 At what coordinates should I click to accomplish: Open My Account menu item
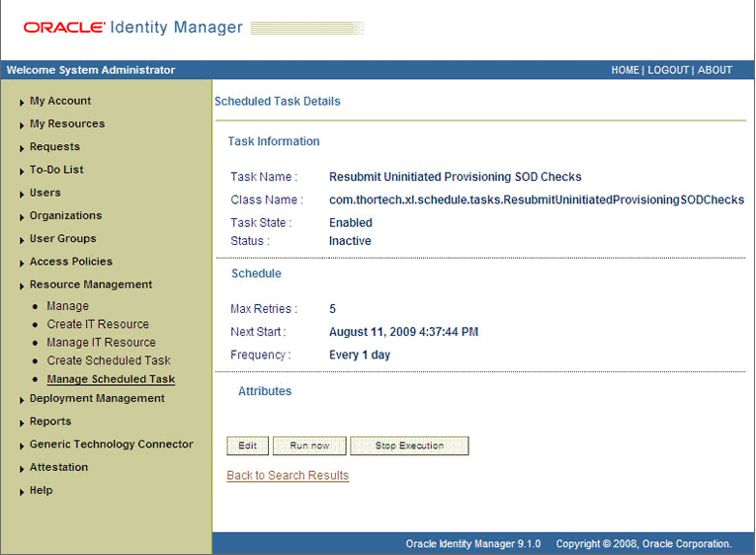click(60, 101)
